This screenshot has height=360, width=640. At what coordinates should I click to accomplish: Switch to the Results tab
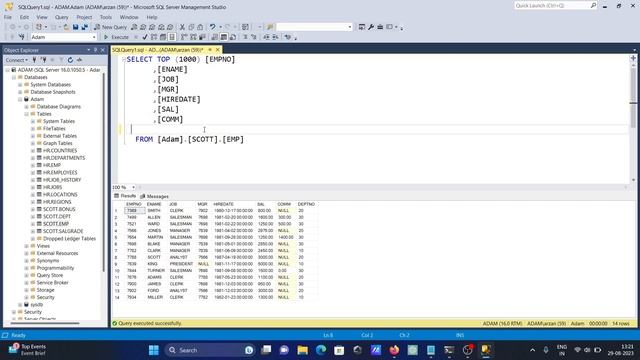click(125, 196)
